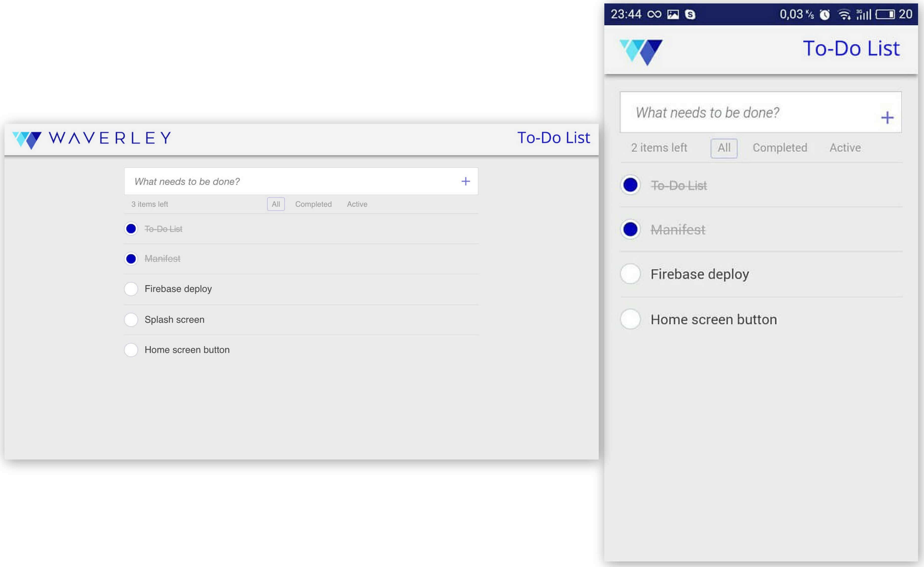Click the To-Do List title in desktop header

click(x=553, y=138)
